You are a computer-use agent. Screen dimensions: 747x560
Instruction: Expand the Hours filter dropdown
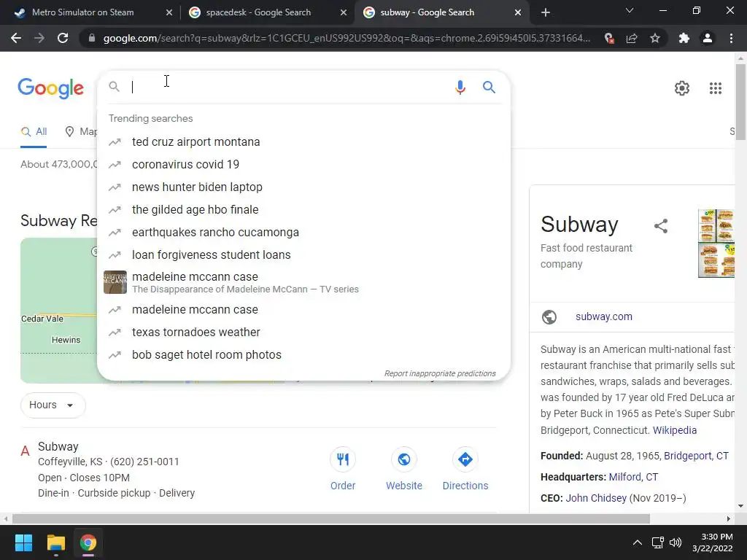[x=53, y=405]
